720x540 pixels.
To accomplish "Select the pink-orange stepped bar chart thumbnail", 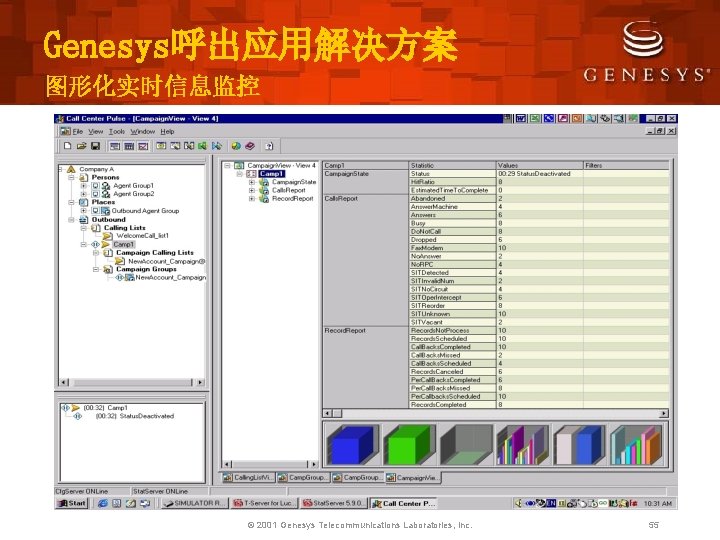I will [x=636, y=445].
